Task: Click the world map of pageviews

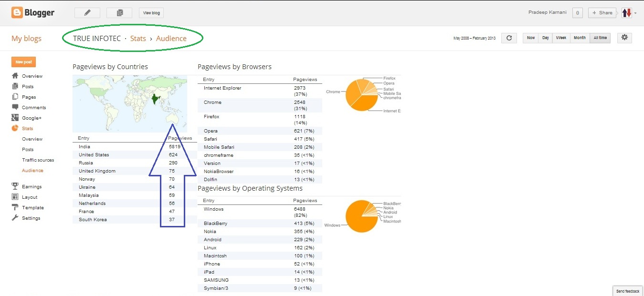Action: pyautogui.click(x=130, y=103)
